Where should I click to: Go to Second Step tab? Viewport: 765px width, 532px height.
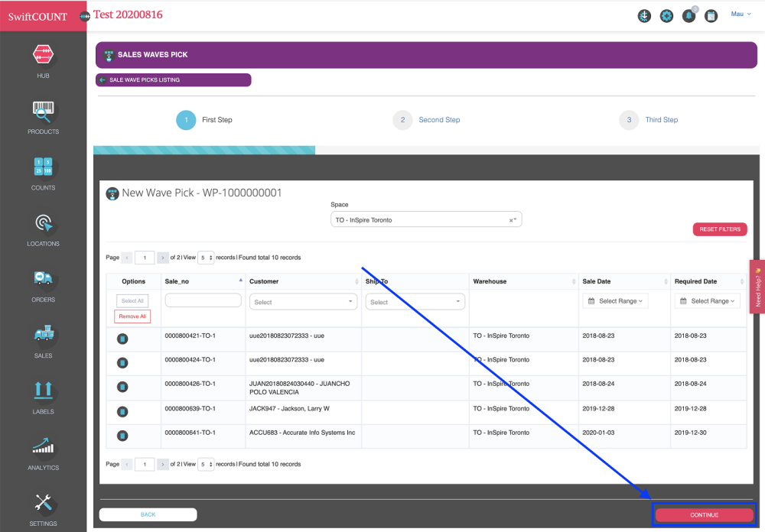pyautogui.click(x=426, y=120)
